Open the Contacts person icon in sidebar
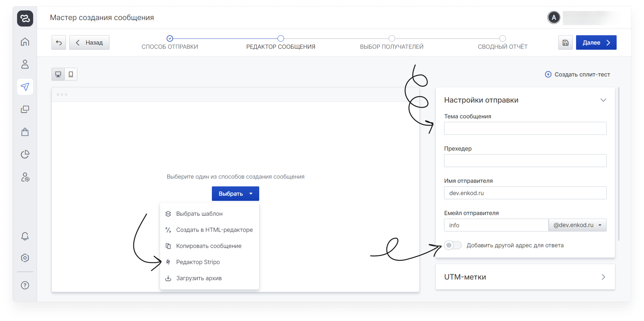The height and width of the screenshot is (321, 644). [x=25, y=64]
